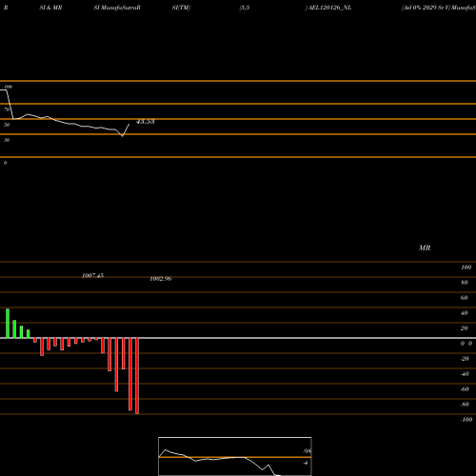Click the MR axis label -40
The height and width of the screenshot is (476, 476).
(x=465, y=374)
